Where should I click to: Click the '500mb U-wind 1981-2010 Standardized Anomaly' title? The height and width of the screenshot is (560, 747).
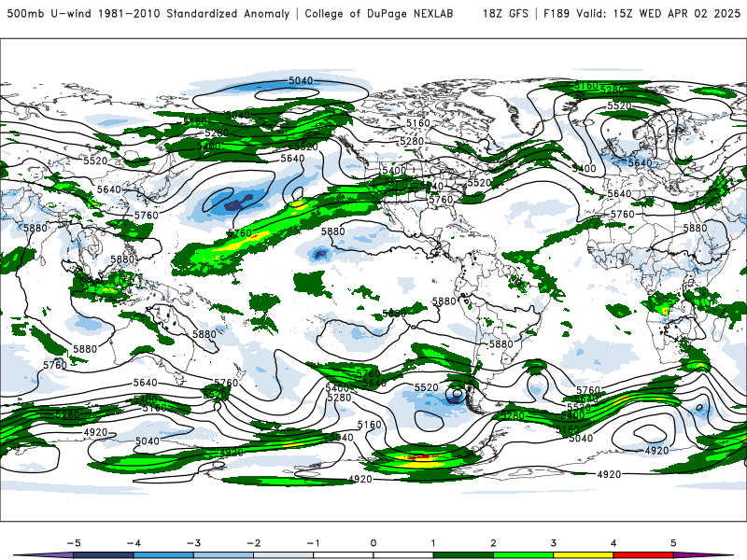pos(148,14)
